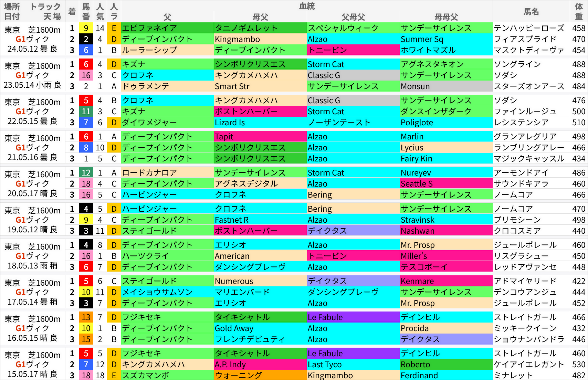Select sire cell ドゥラメンテ
This screenshot has width=588, height=380.
click(x=167, y=86)
